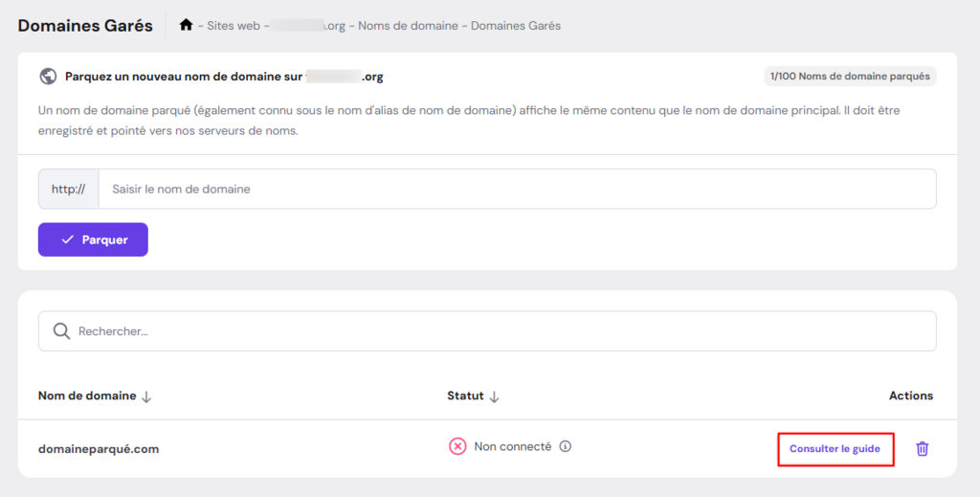Open the home icon in breadcrumb
The image size is (980, 497).
click(x=186, y=25)
